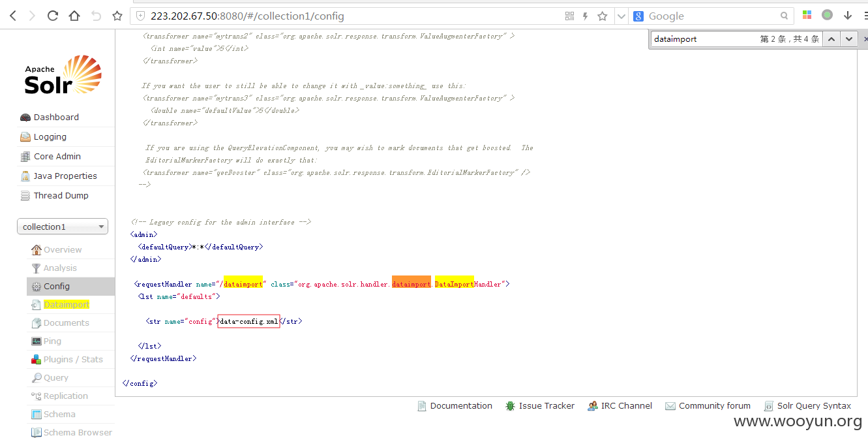
Task: Open the IRC Channel link
Action: tap(626, 405)
